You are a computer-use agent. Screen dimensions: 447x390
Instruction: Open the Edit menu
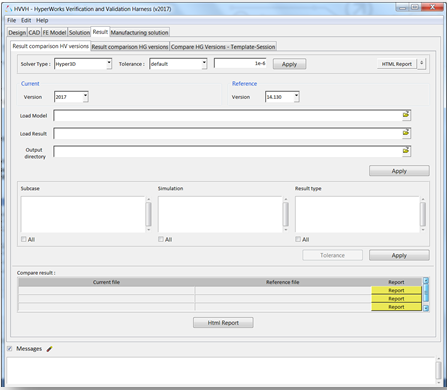pyautogui.click(x=26, y=20)
